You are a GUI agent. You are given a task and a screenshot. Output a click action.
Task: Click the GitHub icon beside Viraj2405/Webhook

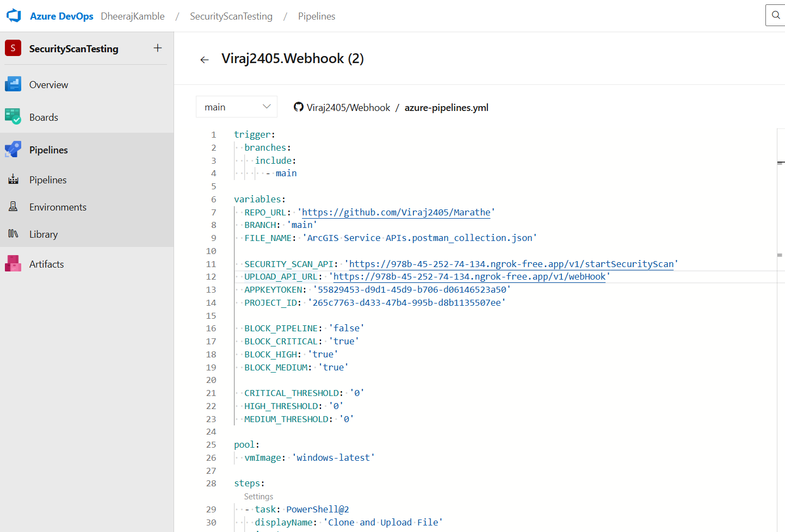coord(299,107)
